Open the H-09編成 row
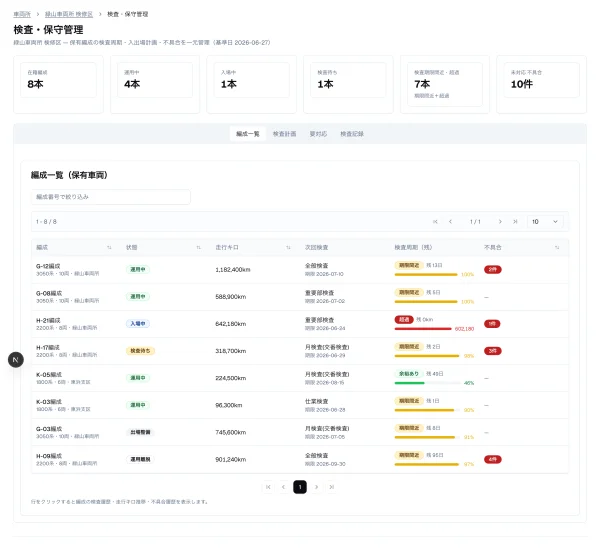 point(300,459)
